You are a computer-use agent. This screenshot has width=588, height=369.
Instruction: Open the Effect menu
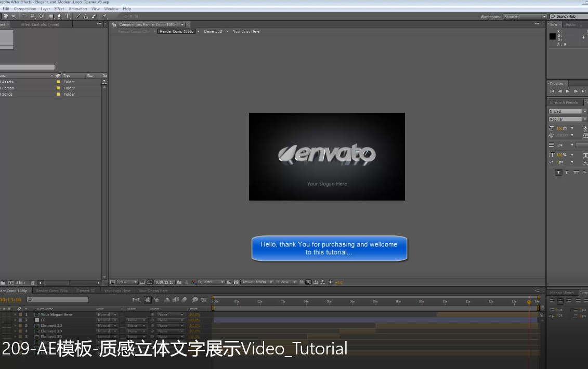pyautogui.click(x=59, y=9)
